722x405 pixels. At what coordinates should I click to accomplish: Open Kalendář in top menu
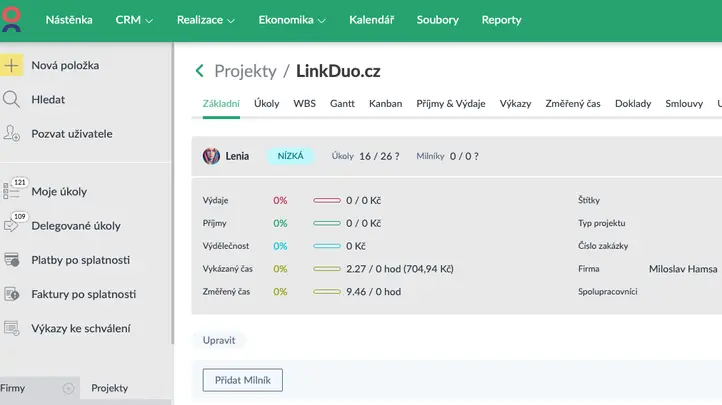click(371, 20)
